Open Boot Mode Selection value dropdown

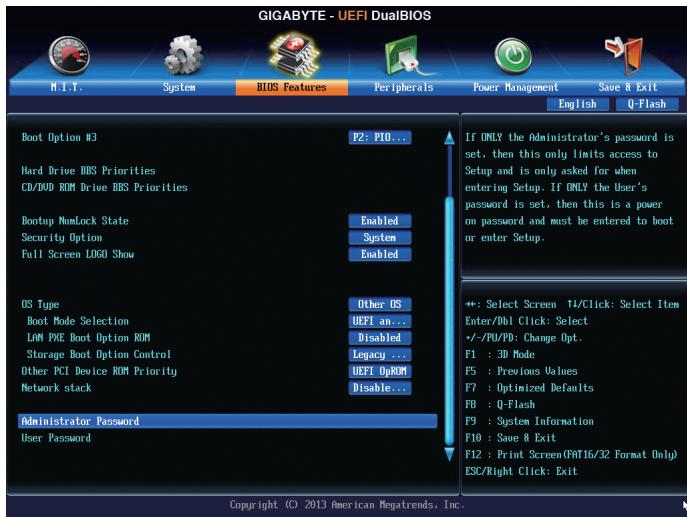coord(380,321)
